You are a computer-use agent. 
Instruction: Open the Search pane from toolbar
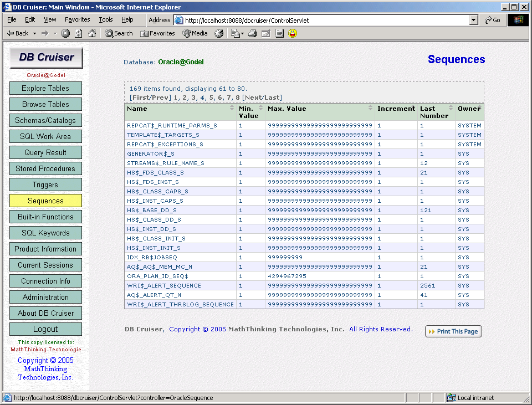pos(119,33)
